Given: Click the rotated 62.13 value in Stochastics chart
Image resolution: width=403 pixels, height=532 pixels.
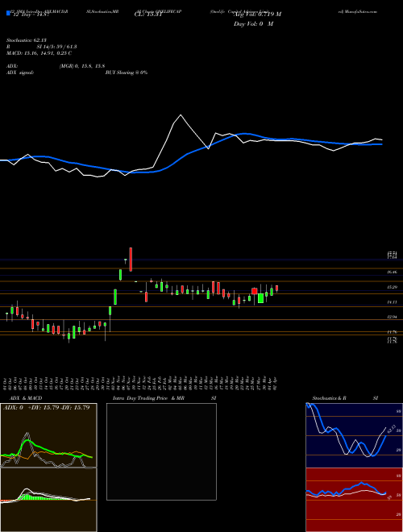Looking at the screenshot, I should [x=392, y=429].
